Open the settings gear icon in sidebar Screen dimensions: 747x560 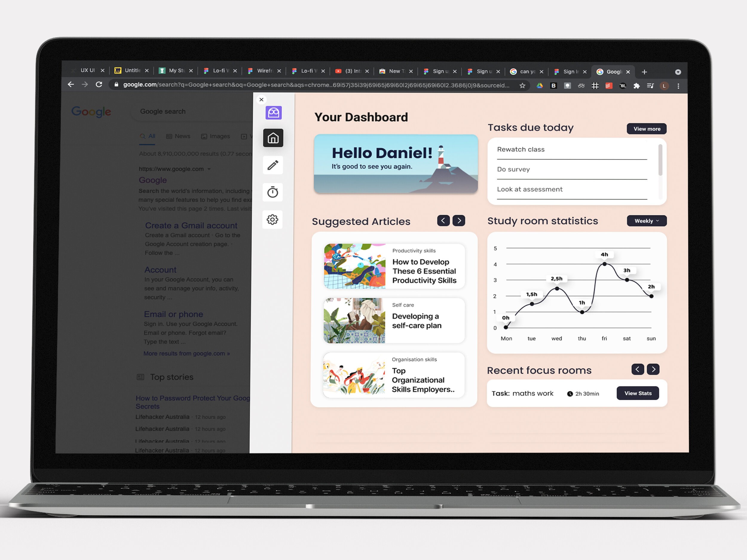tap(273, 220)
